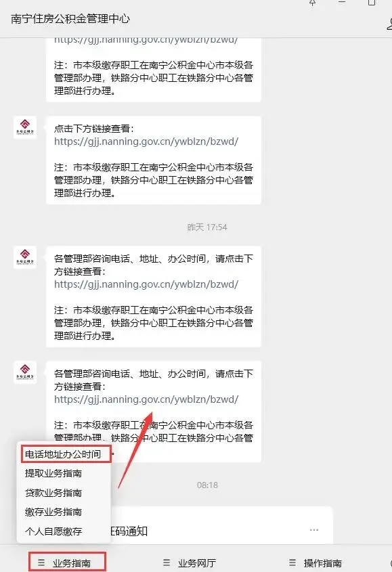Viewport: 392px width, 572px height.
Task: Open the 业务网厅 bottom menu
Action: pyautogui.click(x=190, y=563)
